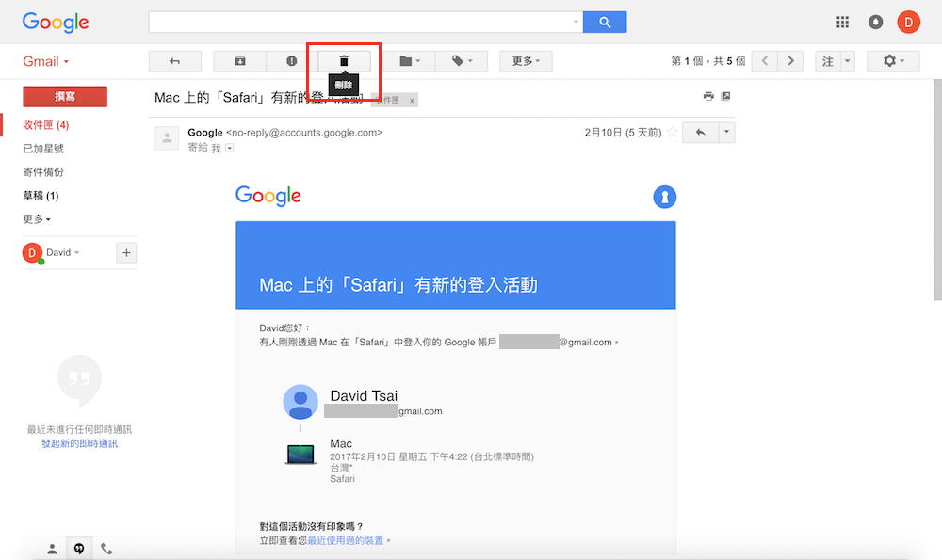942x560 pixels.
Task: Open the Google apps grid
Action: [842, 23]
